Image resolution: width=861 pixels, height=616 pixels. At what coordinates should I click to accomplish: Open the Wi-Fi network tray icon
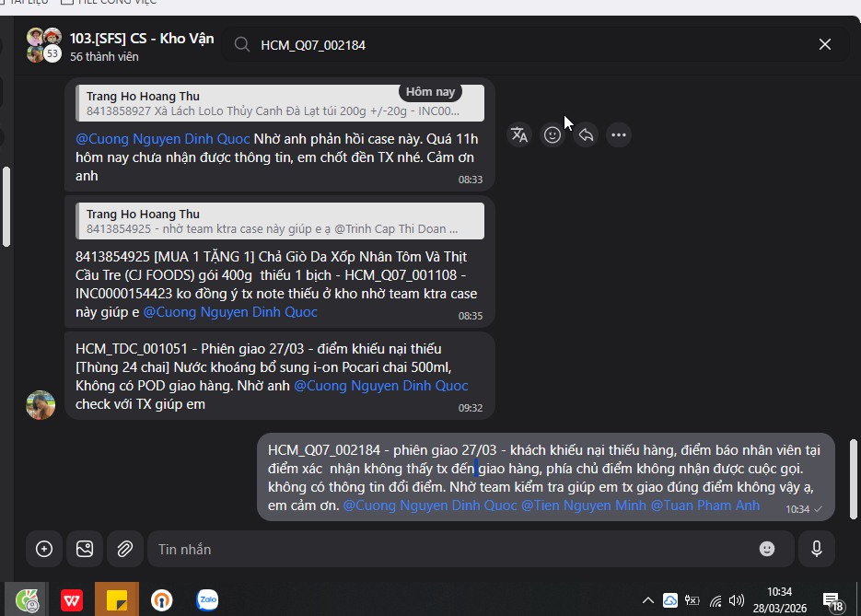pyautogui.click(x=715, y=600)
